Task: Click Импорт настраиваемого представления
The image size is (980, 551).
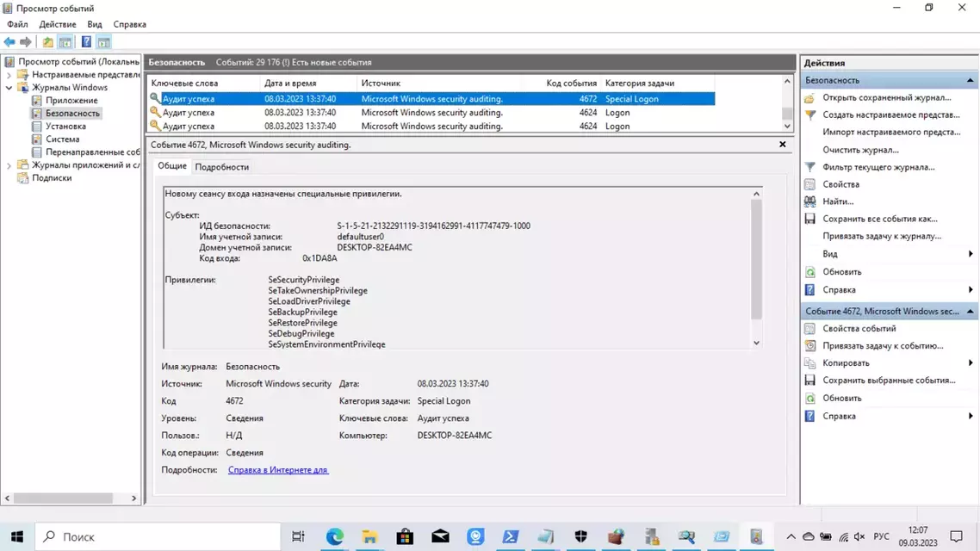Action: tap(891, 132)
